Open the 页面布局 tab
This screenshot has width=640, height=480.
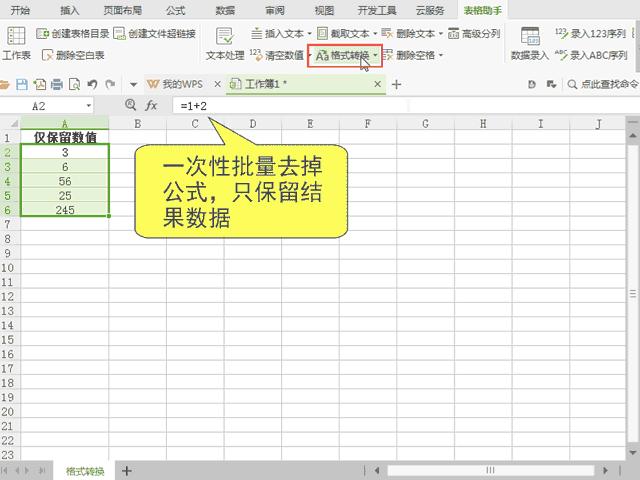pos(122,10)
